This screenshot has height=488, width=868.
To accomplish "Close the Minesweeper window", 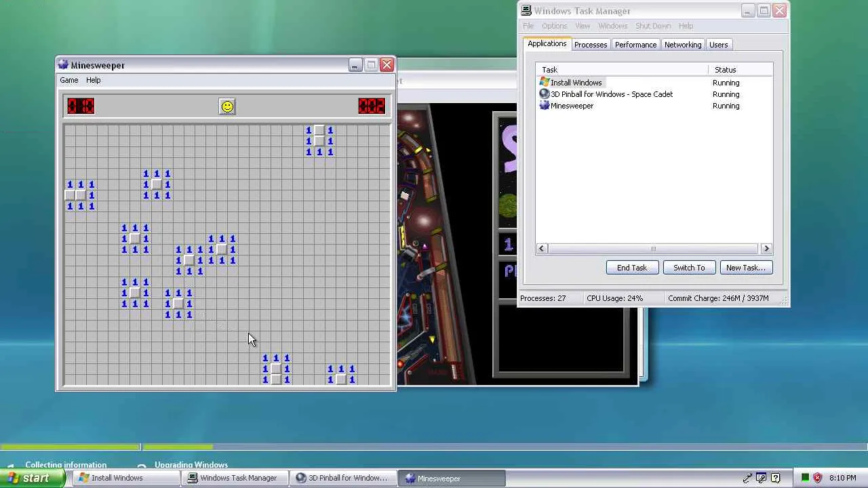I will 387,65.
